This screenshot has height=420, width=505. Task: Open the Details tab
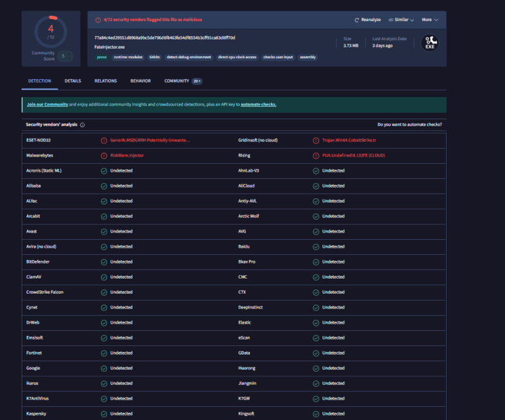coord(73,81)
